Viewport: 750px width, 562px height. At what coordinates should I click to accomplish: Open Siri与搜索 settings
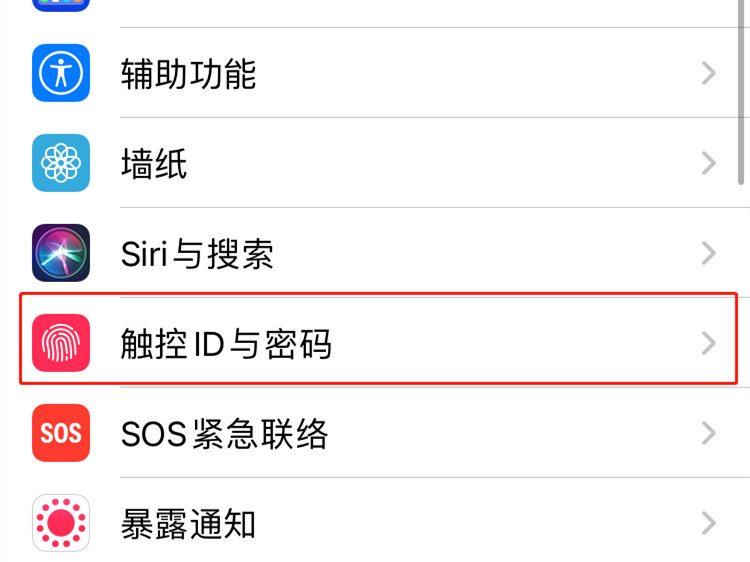[375, 253]
